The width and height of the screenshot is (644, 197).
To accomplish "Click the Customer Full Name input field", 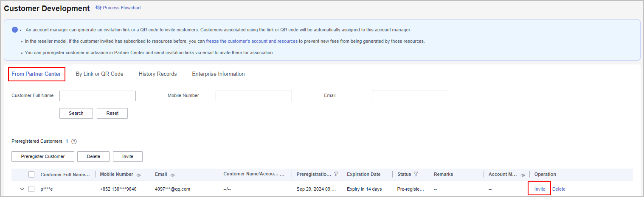I will coord(98,96).
